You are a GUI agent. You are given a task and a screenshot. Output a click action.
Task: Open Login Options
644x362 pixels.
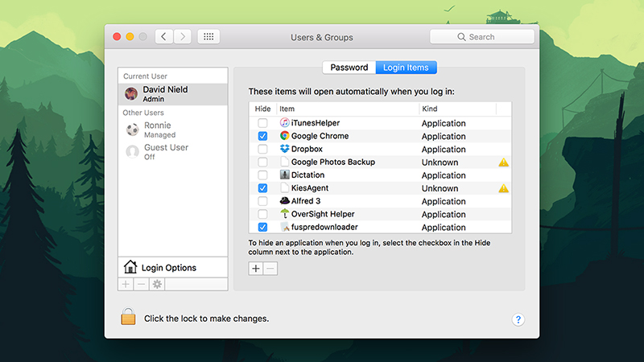point(173,268)
